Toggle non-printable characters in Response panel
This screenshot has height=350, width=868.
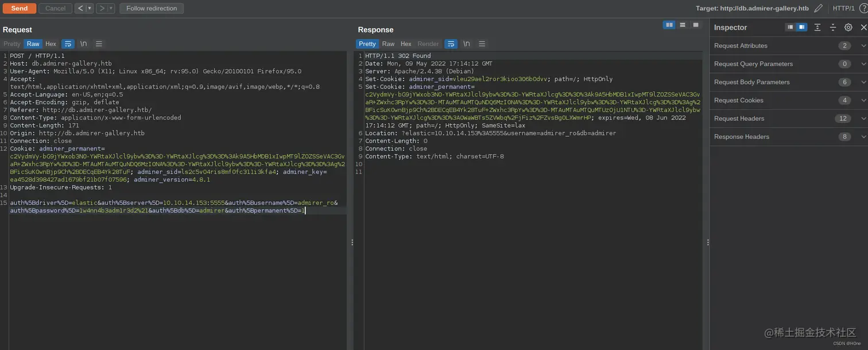[x=467, y=44]
